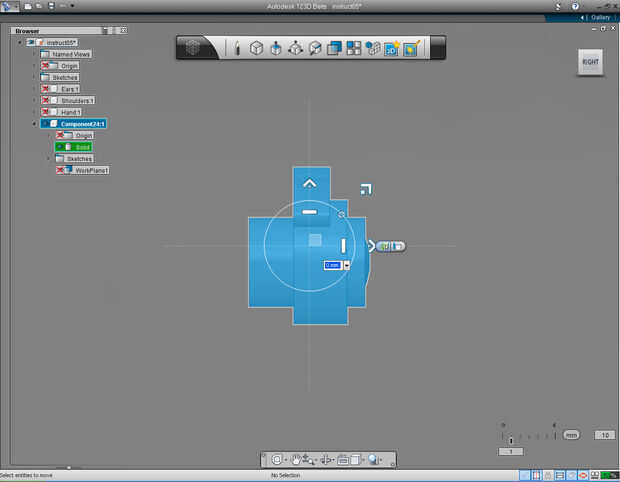Toggle the eye icon on Component24:1

pyautogui.click(x=45, y=124)
